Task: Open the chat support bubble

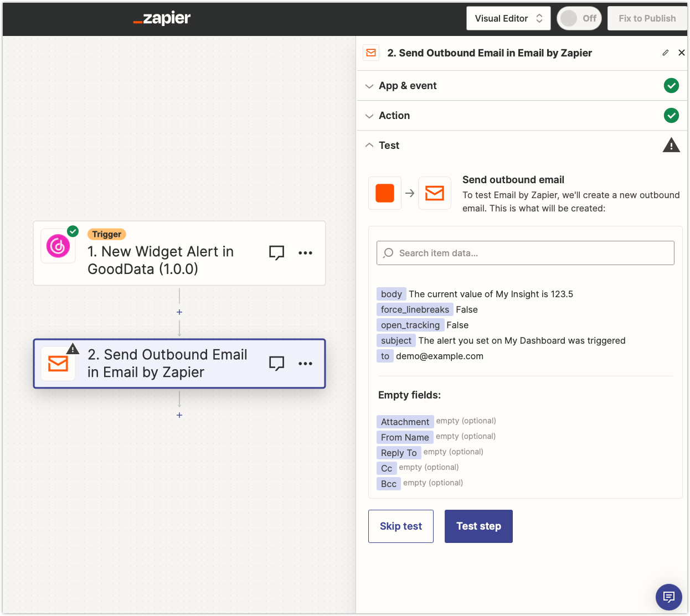Action: click(x=669, y=597)
